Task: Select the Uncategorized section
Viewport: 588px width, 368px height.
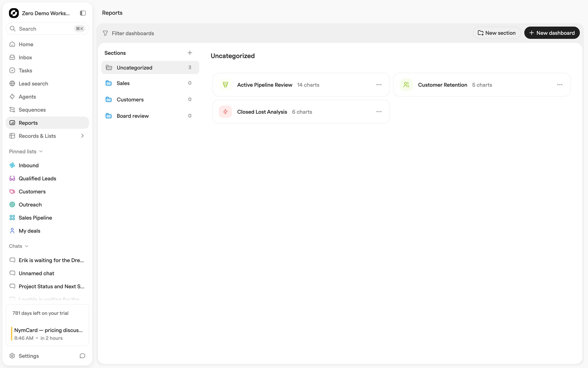Action: click(150, 67)
